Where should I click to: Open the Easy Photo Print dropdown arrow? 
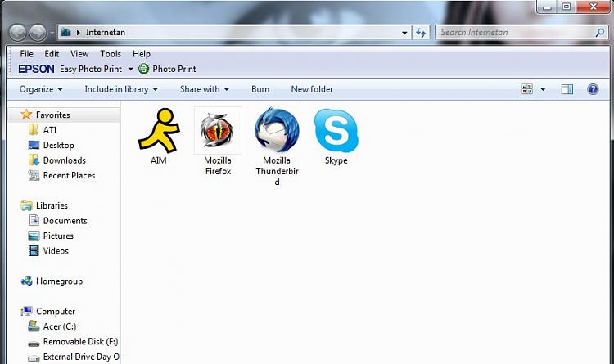point(130,70)
